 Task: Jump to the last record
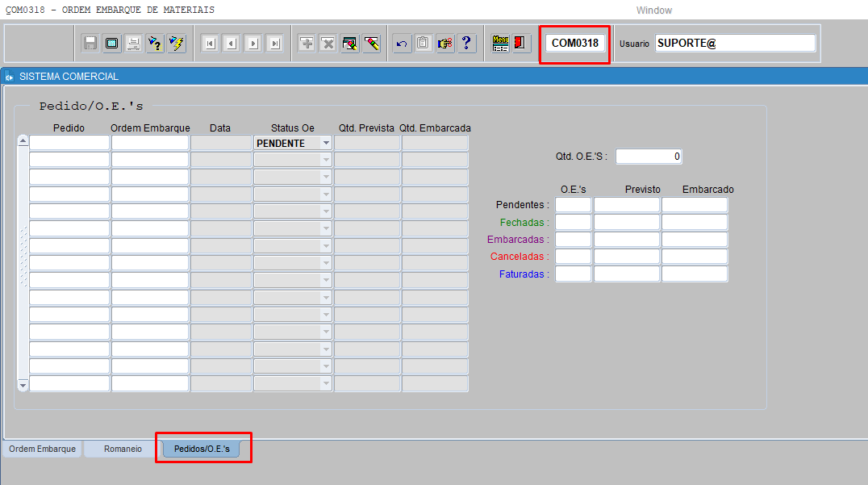tap(275, 44)
